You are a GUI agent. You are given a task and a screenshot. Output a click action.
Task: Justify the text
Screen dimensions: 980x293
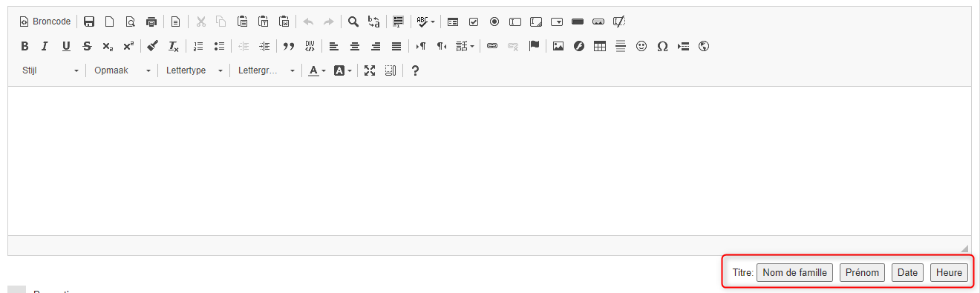(396, 46)
